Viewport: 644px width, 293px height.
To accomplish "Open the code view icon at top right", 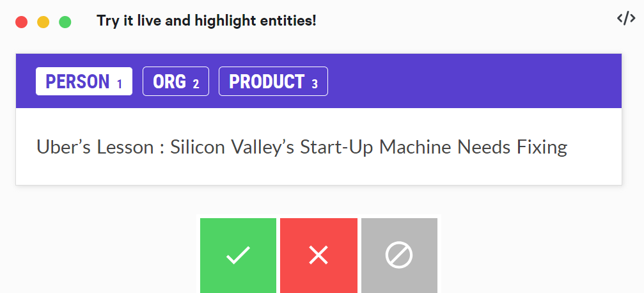I will pyautogui.click(x=626, y=19).
